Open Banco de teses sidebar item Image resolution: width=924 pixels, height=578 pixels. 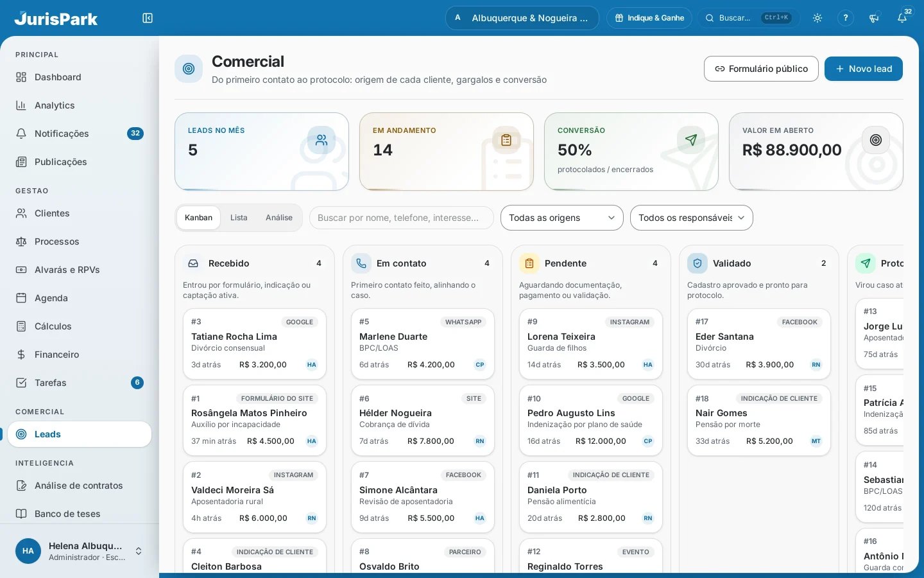click(80, 514)
